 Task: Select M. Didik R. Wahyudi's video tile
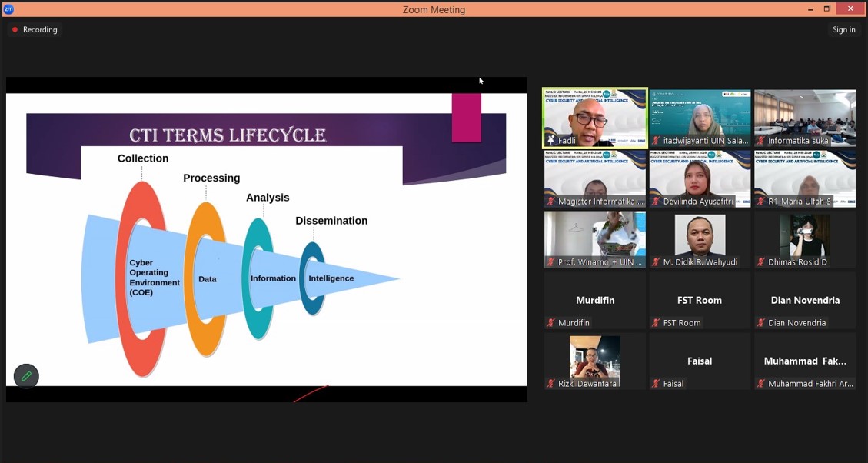(x=700, y=237)
